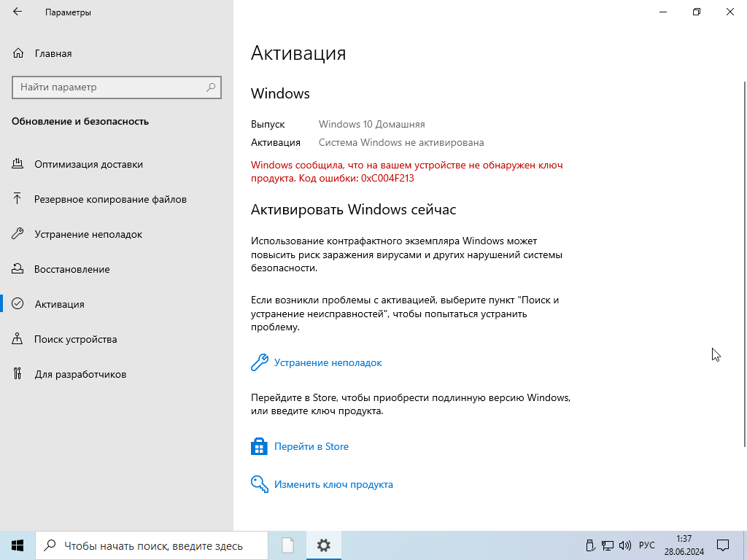Click the Перейти в Store link
The height and width of the screenshot is (560, 747).
311,446
